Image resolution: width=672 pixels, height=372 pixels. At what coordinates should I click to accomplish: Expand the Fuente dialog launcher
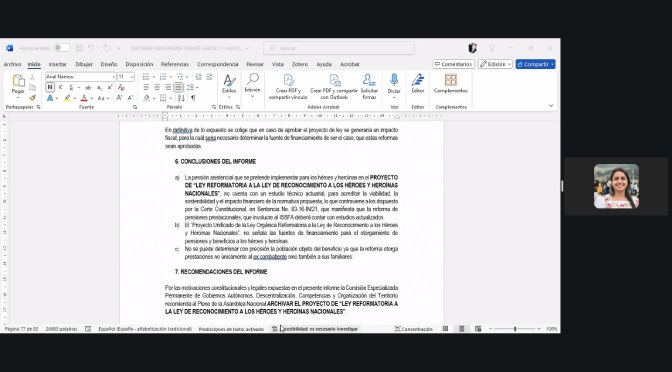[135, 107]
